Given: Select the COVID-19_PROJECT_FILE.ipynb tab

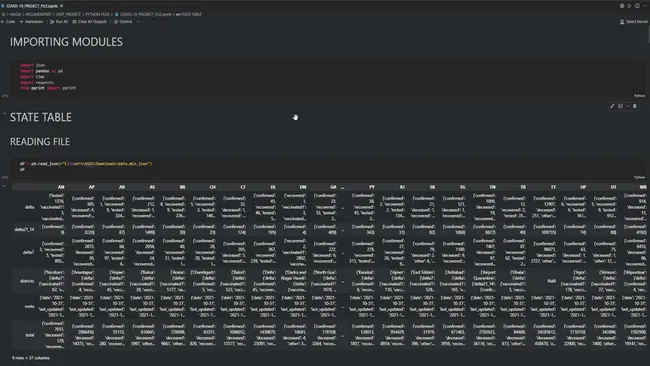Looking at the screenshot, I should coord(32,6).
